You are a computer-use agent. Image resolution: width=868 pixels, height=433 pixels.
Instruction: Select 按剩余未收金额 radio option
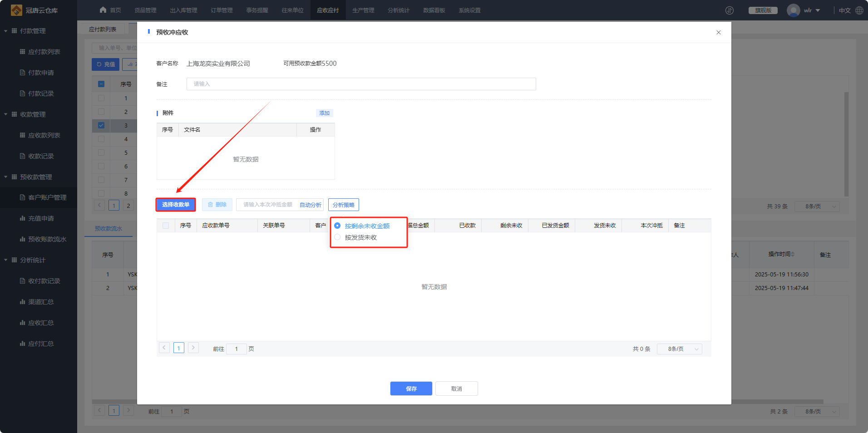[337, 226]
